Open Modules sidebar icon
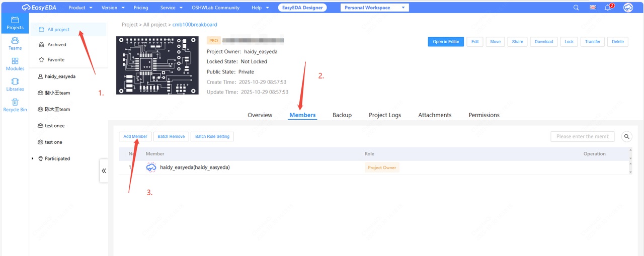 15,64
